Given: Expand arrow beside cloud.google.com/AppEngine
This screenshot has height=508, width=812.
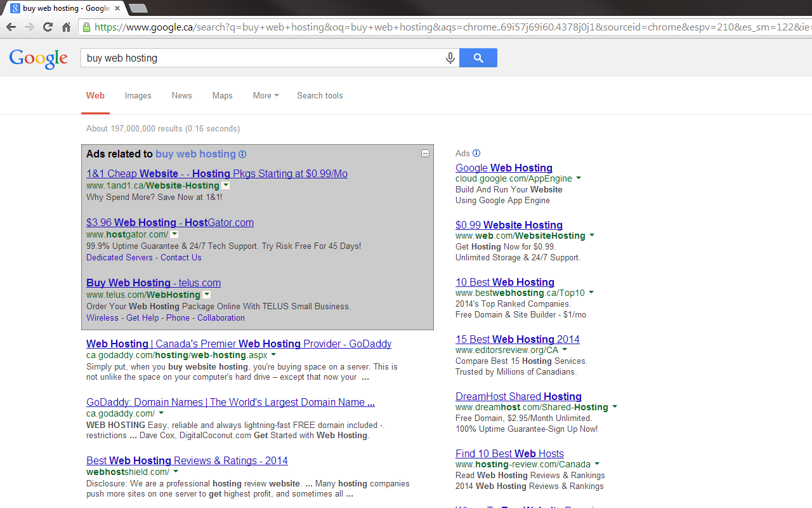Looking at the screenshot, I should 579,178.
